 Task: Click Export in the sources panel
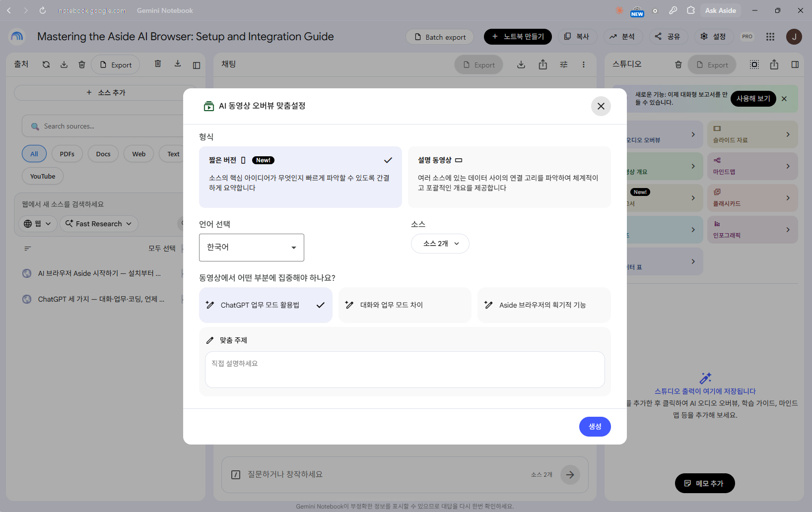[x=116, y=64]
